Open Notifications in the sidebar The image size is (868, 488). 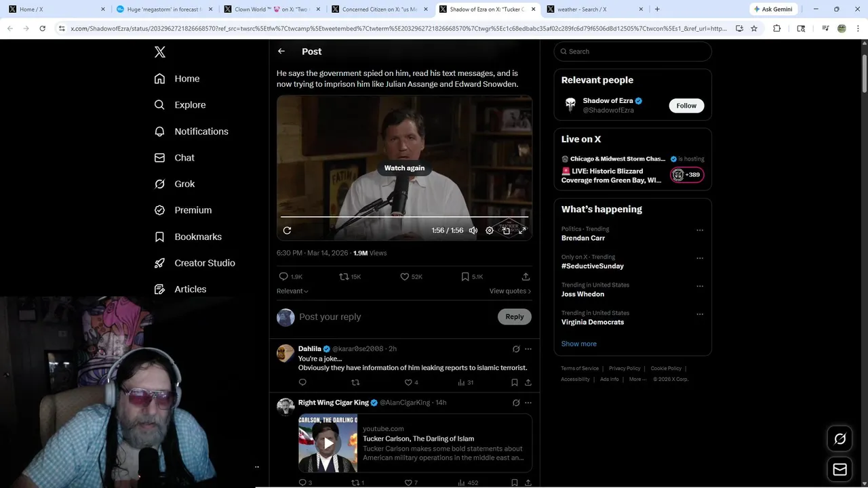tap(191, 131)
